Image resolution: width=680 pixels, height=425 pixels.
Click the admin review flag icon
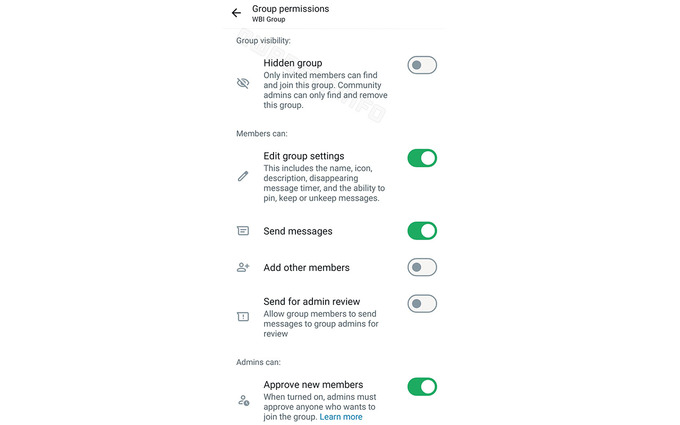tap(243, 316)
